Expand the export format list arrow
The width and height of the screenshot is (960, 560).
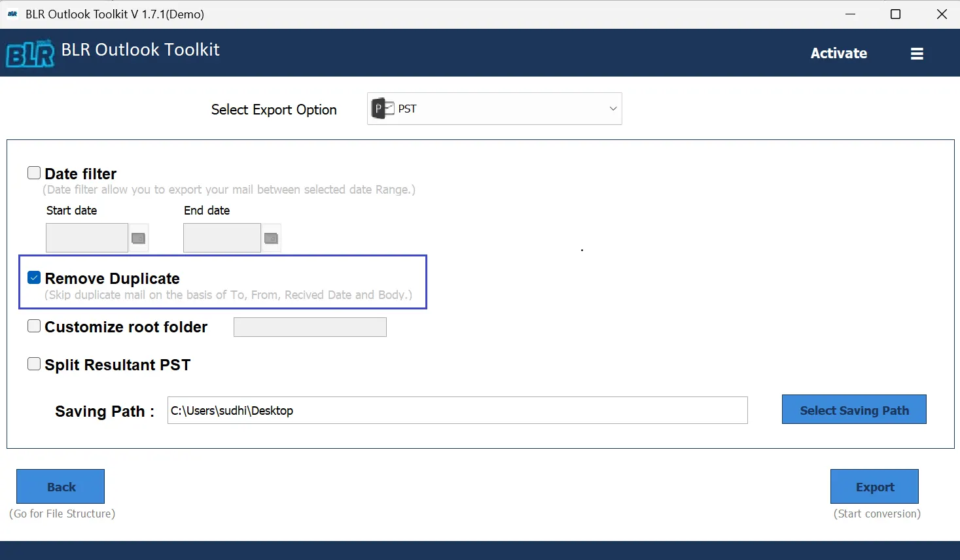[x=612, y=108]
